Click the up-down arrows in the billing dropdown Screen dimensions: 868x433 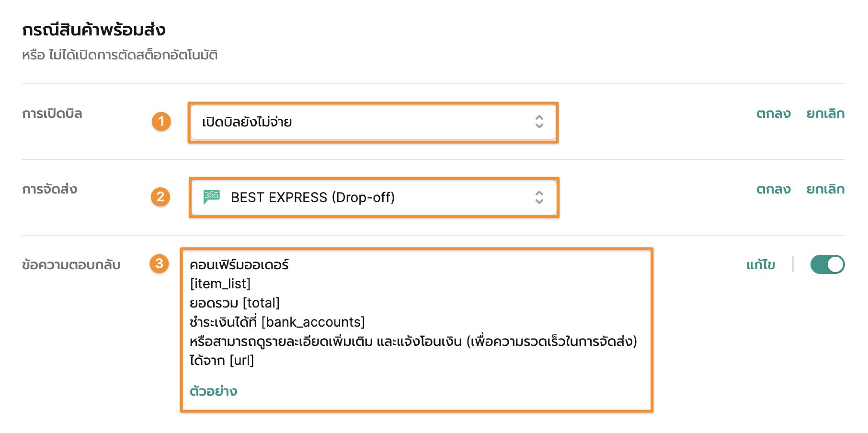[x=539, y=122]
